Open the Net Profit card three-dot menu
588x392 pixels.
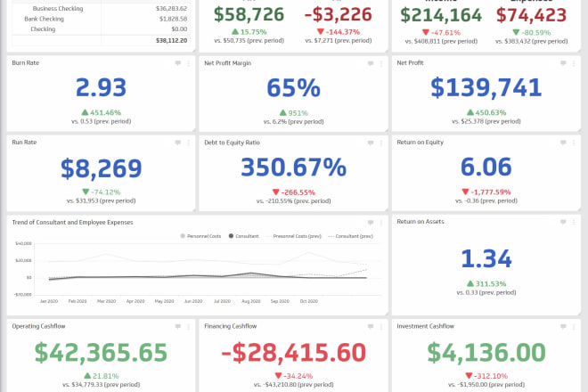pyautogui.click(x=574, y=63)
